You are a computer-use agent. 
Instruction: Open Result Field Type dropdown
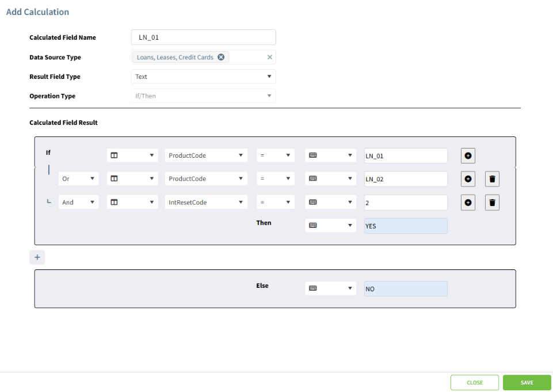(204, 77)
